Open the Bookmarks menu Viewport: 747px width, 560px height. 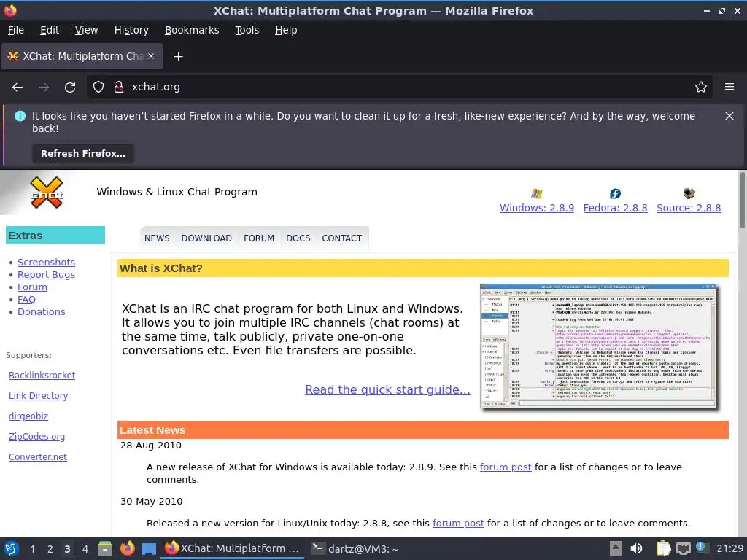pyautogui.click(x=192, y=30)
